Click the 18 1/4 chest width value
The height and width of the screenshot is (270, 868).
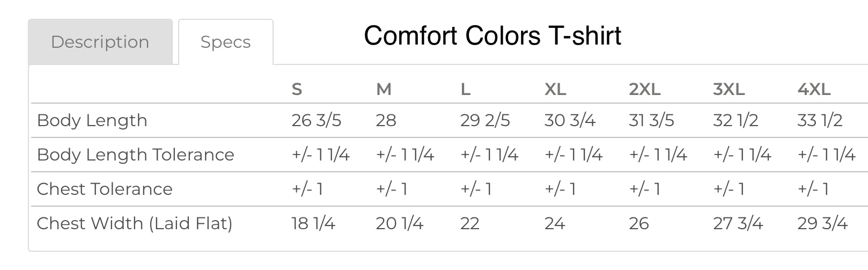[x=313, y=223]
